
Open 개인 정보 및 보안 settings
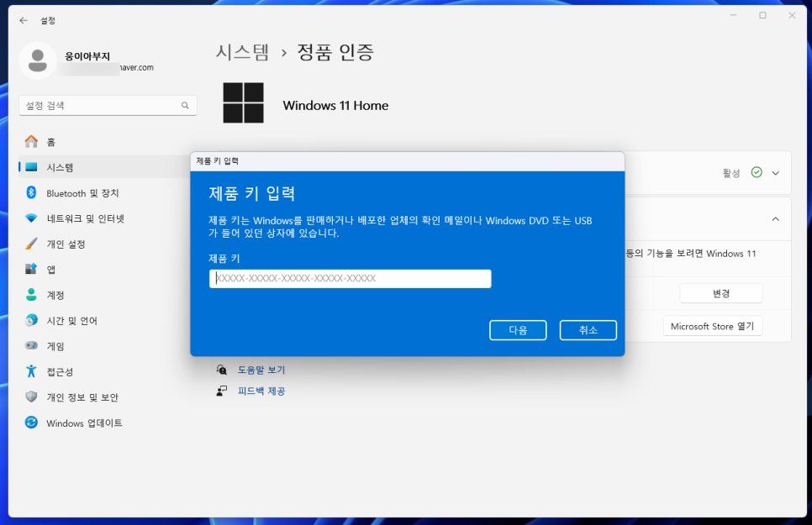(x=108, y=397)
